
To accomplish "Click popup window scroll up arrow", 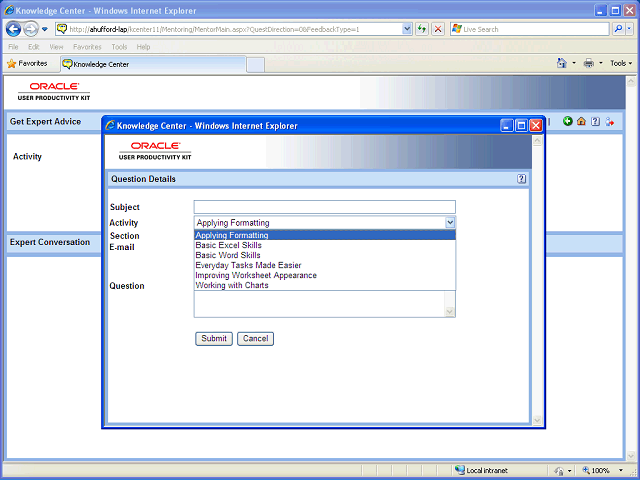I will [537, 141].
